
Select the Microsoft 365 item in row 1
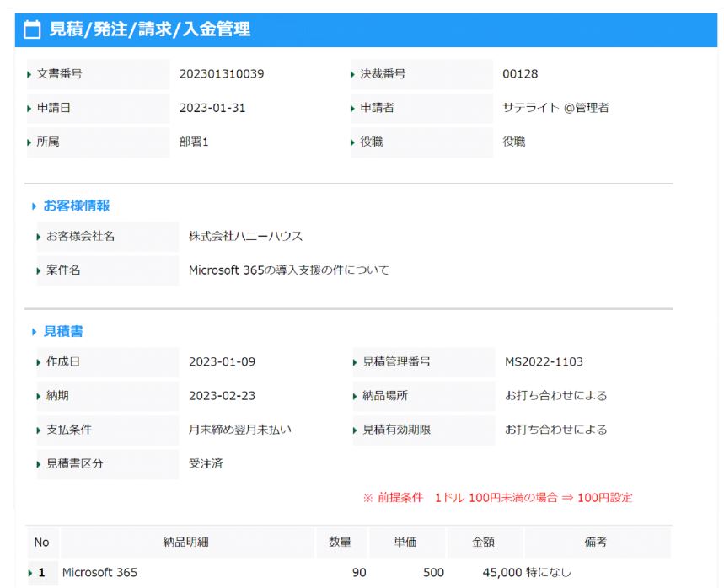tap(99, 573)
